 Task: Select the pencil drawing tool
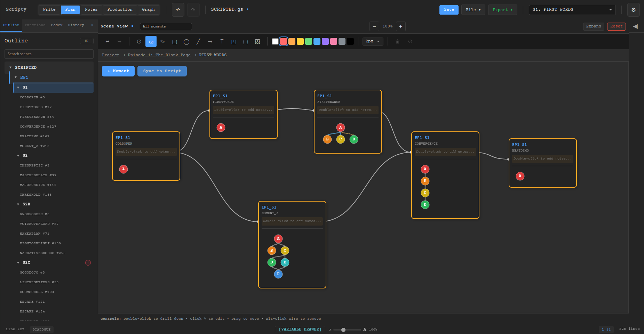163,41
